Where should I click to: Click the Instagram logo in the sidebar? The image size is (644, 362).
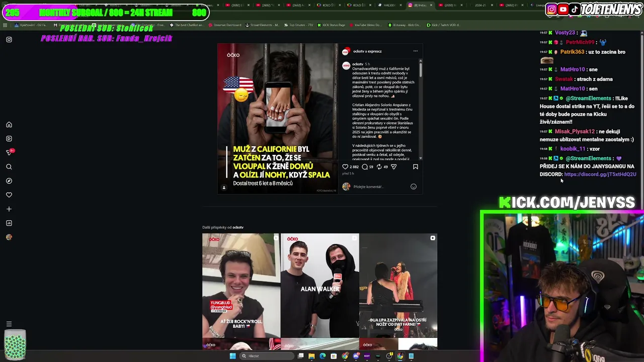click(9, 39)
